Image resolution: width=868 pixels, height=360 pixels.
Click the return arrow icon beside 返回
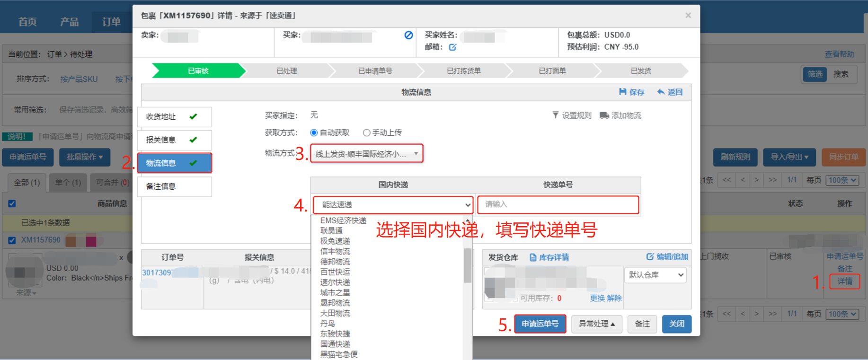(661, 92)
